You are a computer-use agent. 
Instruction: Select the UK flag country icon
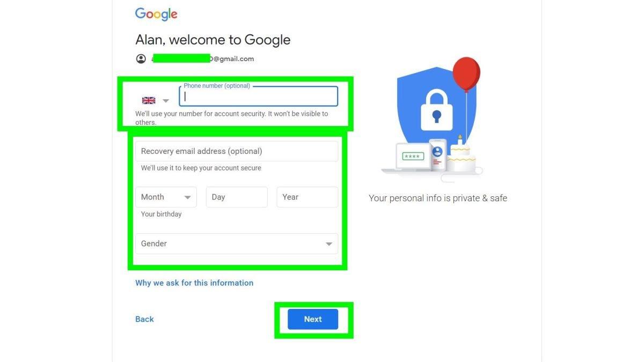(149, 100)
